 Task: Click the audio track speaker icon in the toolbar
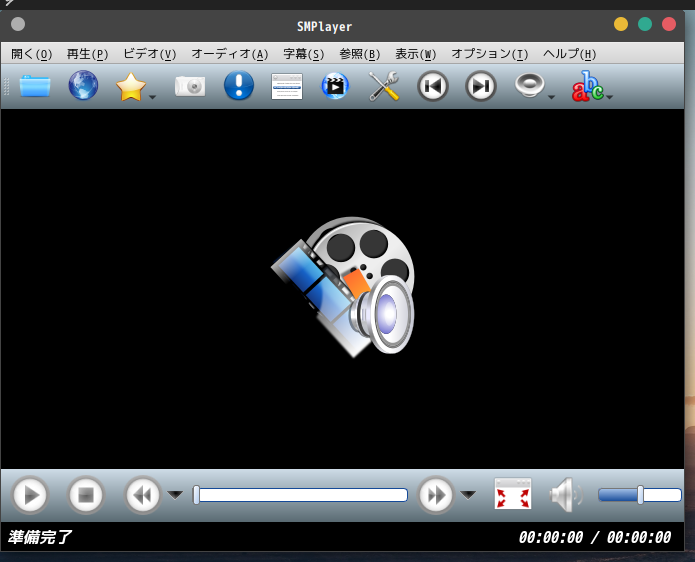[x=530, y=85]
